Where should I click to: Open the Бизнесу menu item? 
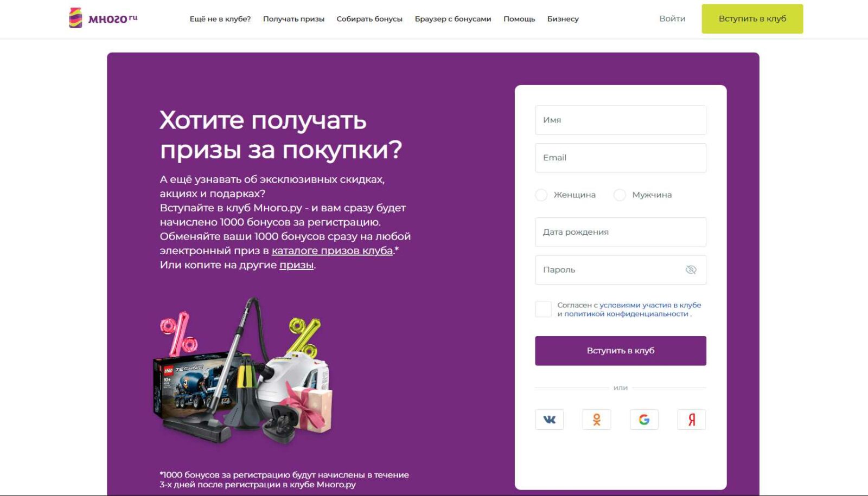coord(563,19)
